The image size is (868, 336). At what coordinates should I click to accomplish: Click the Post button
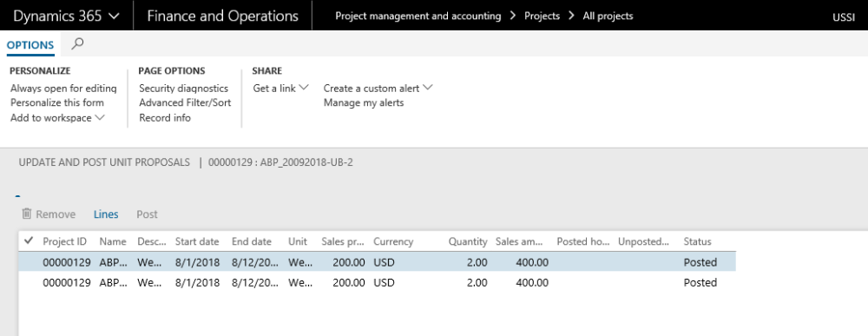click(x=148, y=214)
